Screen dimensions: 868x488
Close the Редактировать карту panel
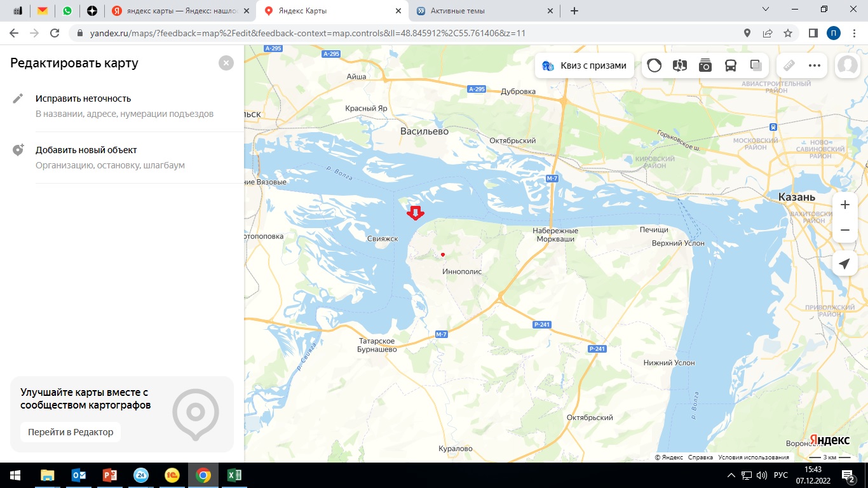tap(226, 63)
